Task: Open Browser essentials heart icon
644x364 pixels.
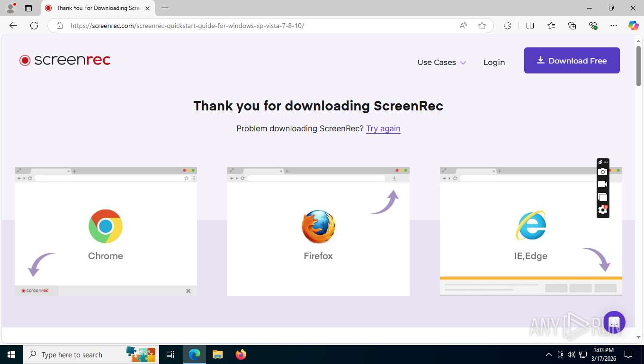Action: tap(593, 26)
